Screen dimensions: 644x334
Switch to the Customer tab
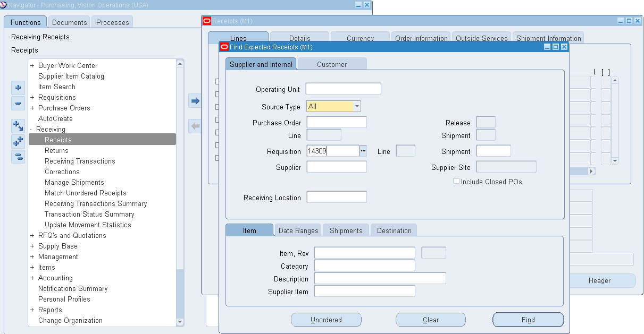pos(332,63)
